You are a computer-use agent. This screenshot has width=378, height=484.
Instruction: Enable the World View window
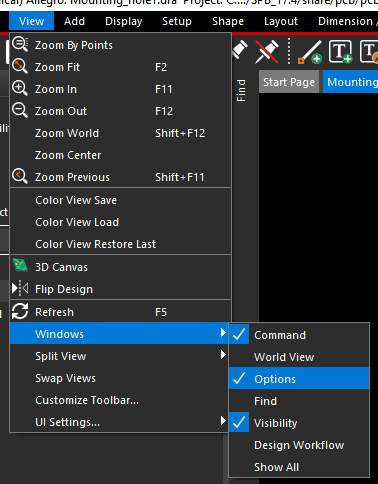pyautogui.click(x=299, y=357)
